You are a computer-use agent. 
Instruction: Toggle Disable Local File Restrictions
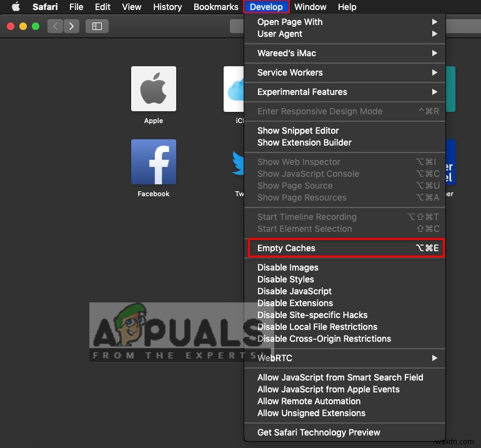point(345,327)
